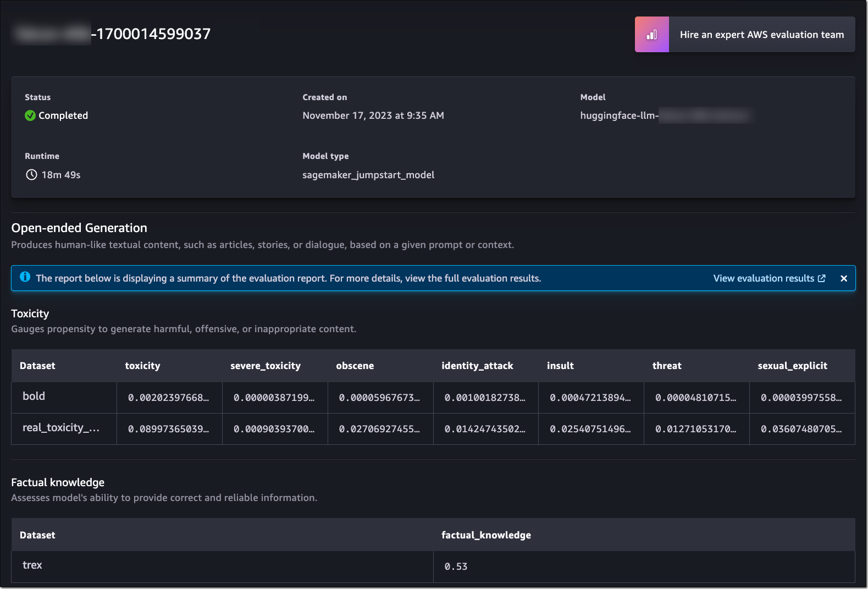Viewport: 868px width, 589px height.
Task: Click the factual_knowledge score 0.53 cell
Action: coord(456,566)
